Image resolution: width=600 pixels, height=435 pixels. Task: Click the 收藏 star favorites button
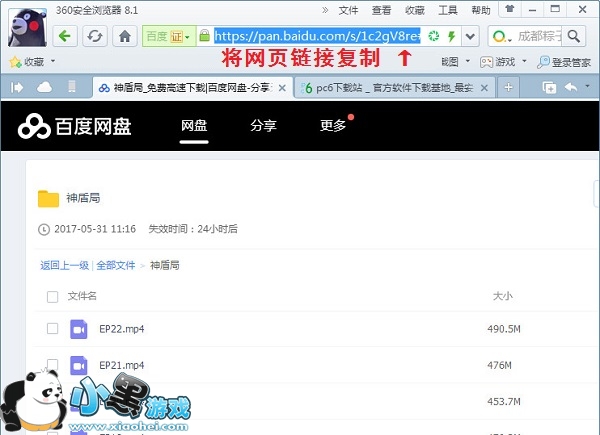tap(27, 62)
